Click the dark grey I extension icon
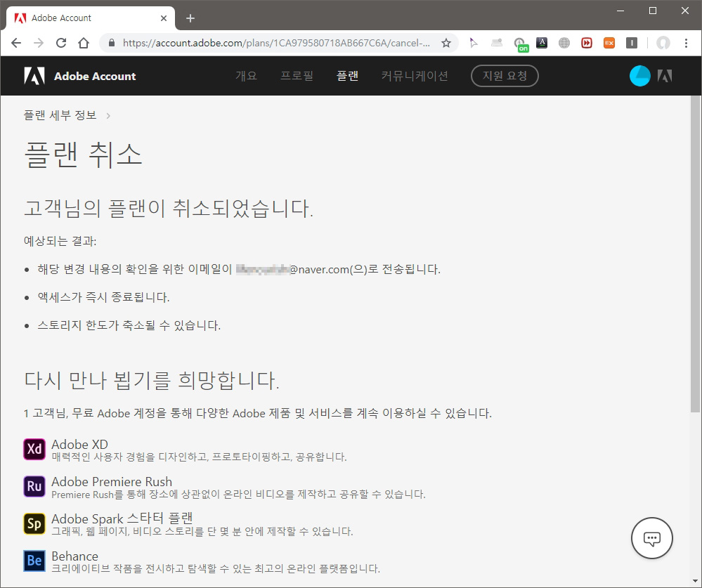Image resolution: width=702 pixels, height=588 pixels. tap(632, 43)
